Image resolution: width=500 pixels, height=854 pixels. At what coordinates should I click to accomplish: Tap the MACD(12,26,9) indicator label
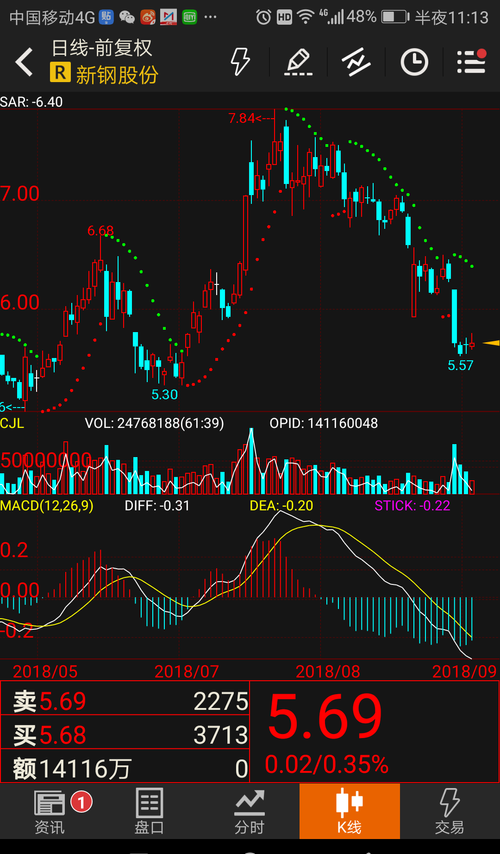[x=47, y=505]
